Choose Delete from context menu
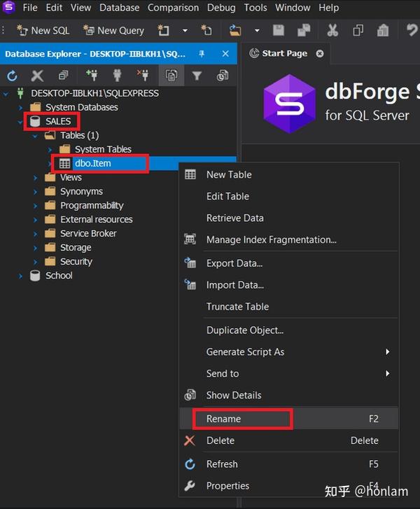420x509 pixels. point(289,440)
